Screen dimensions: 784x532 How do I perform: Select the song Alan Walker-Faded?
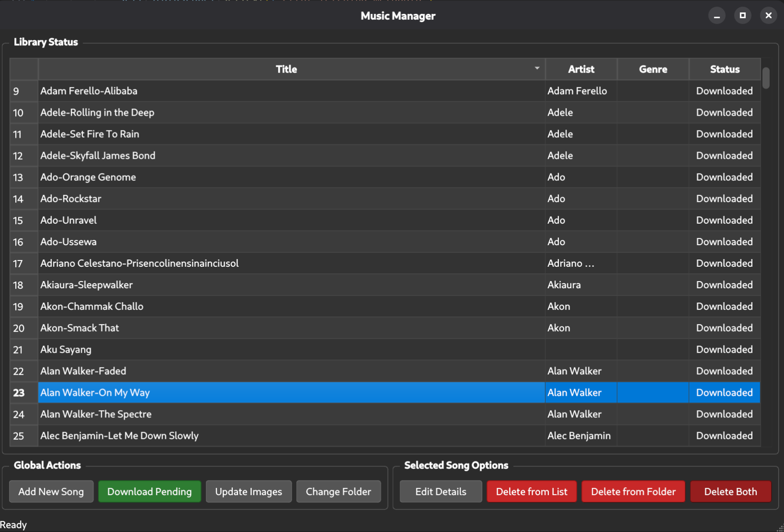click(x=83, y=371)
